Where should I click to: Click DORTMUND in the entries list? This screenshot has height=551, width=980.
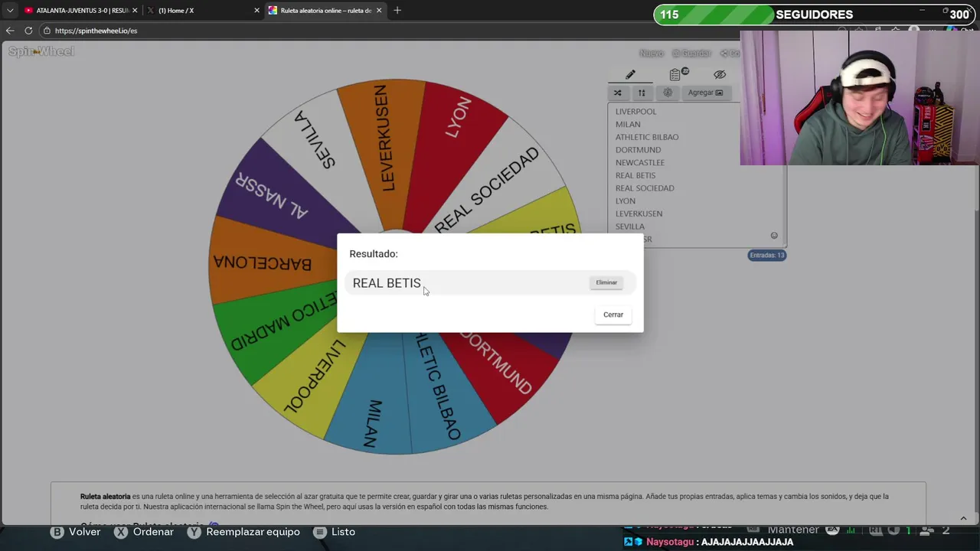[638, 150]
